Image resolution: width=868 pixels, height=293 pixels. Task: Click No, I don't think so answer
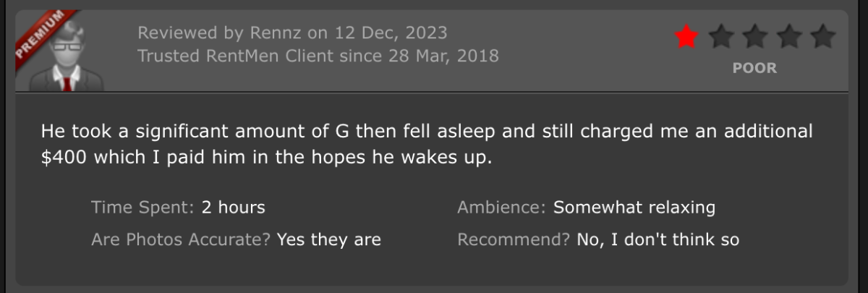658,239
